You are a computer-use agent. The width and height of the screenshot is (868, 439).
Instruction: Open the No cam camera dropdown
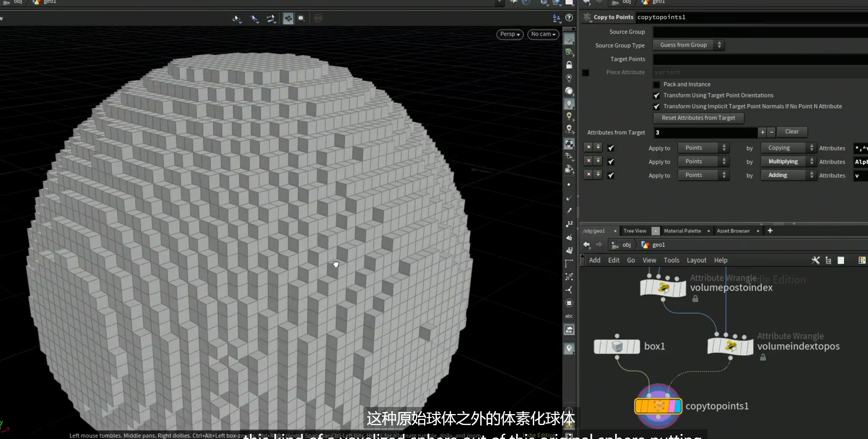pos(543,34)
